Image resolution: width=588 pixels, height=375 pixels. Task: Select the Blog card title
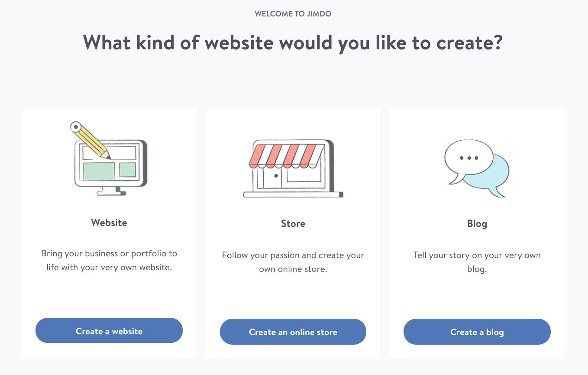pos(477,223)
